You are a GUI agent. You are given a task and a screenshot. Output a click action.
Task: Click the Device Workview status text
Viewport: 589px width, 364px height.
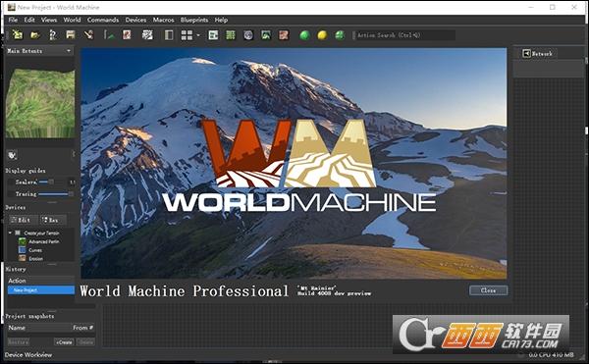[28, 354]
